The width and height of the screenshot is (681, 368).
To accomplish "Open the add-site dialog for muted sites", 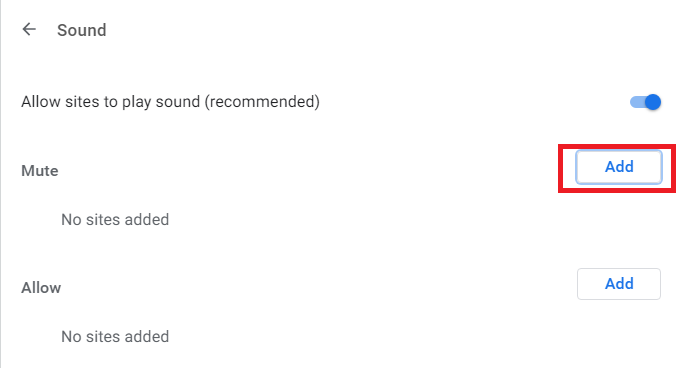I will point(619,167).
